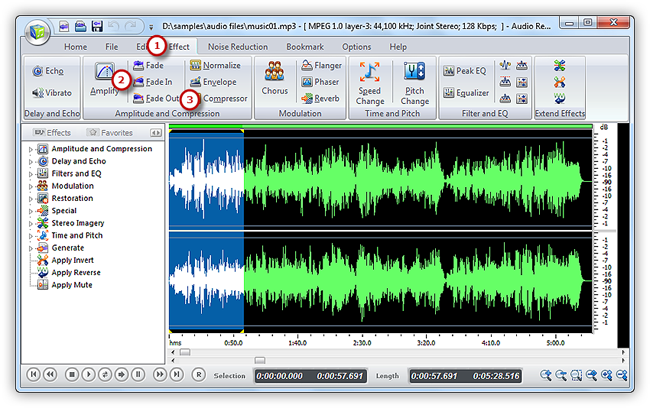Viewport: 650px width, 408px height.
Task: Toggle loop playback
Action: (x=105, y=374)
